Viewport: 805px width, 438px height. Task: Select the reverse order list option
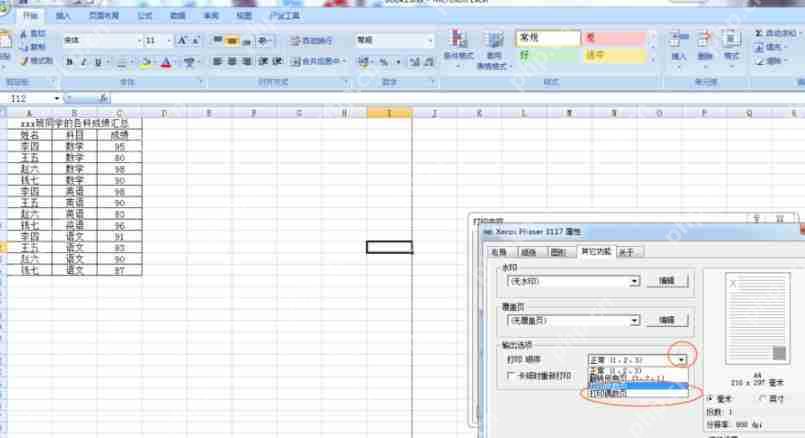[x=638, y=378]
